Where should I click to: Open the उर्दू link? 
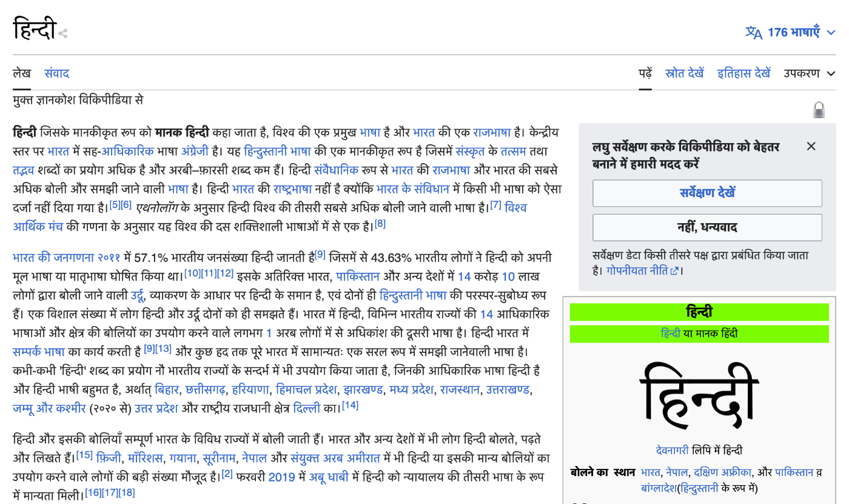click(137, 295)
